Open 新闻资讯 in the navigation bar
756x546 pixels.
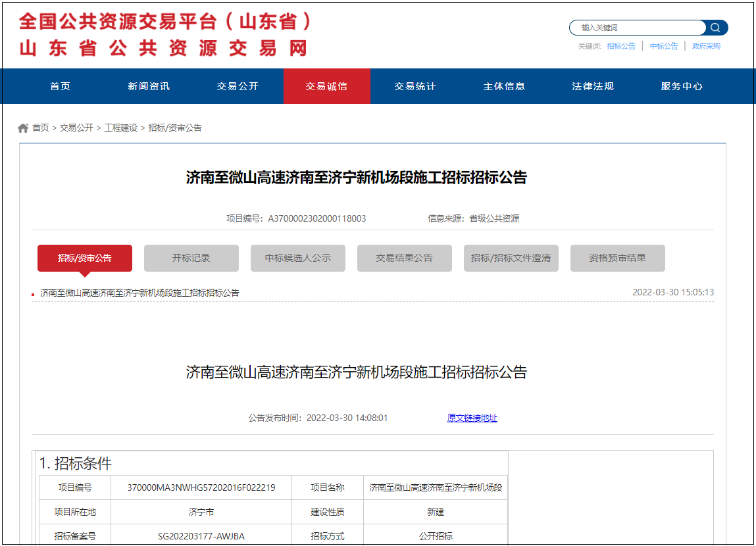click(149, 86)
